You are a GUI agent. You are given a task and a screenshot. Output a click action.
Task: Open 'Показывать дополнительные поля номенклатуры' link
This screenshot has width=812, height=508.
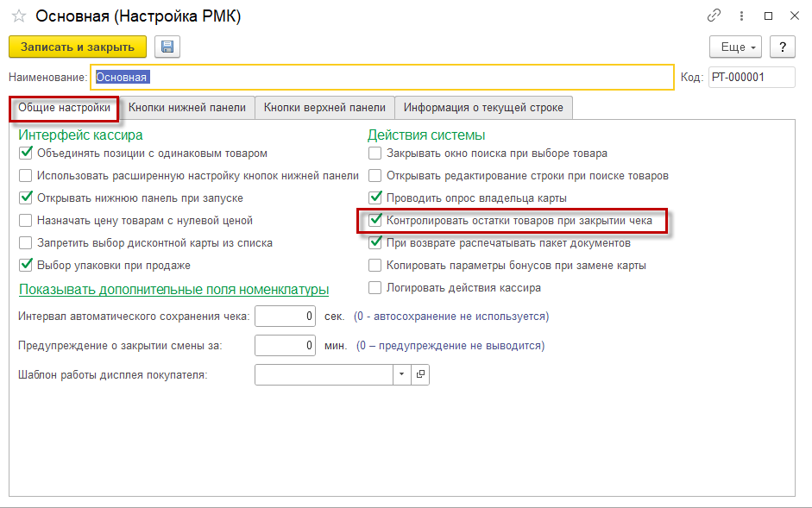point(173,289)
